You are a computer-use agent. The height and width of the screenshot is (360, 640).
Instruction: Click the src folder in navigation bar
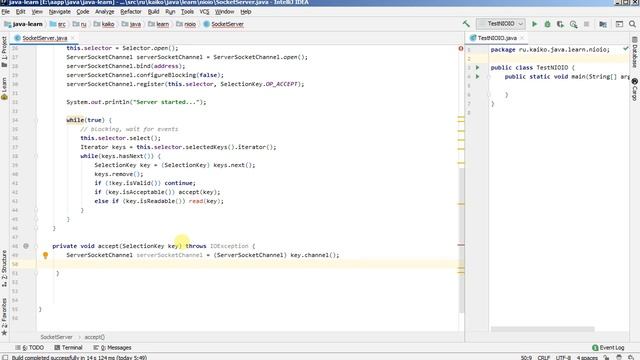[58, 24]
